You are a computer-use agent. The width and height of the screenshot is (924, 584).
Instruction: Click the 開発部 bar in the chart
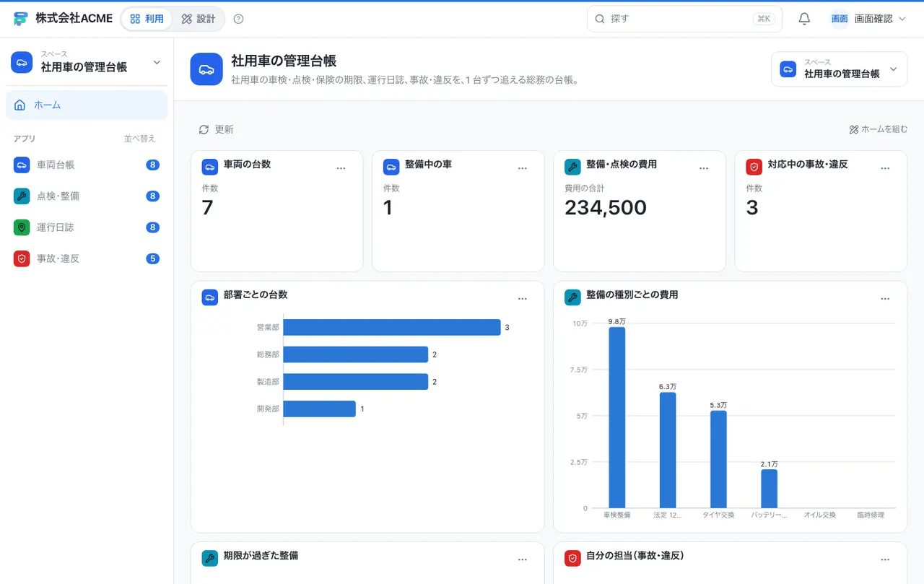pyautogui.click(x=320, y=409)
